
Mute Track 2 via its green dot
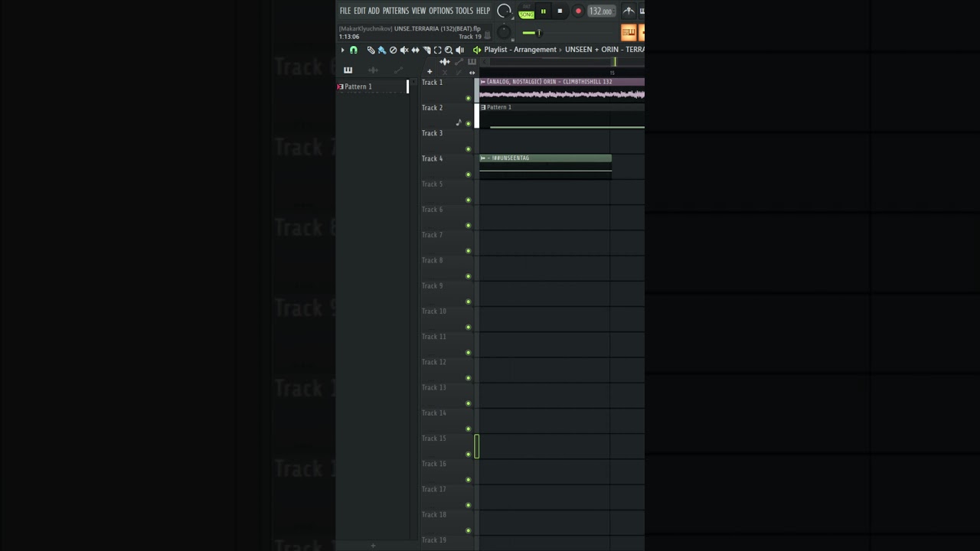click(x=469, y=123)
